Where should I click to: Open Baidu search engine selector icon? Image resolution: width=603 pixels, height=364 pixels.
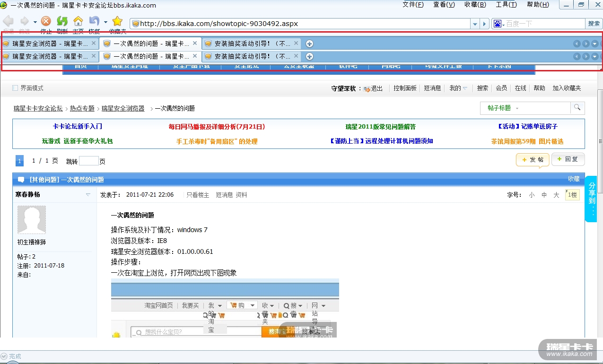click(x=498, y=24)
